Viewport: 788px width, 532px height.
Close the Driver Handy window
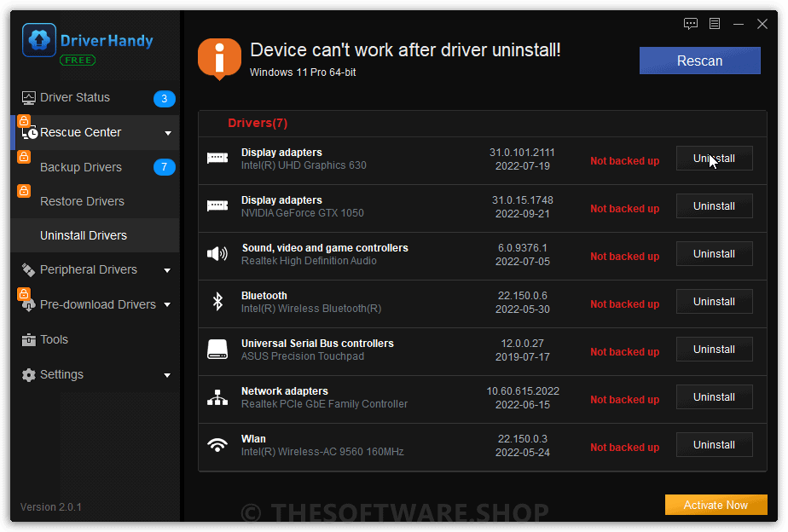pyautogui.click(x=762, y=24)
